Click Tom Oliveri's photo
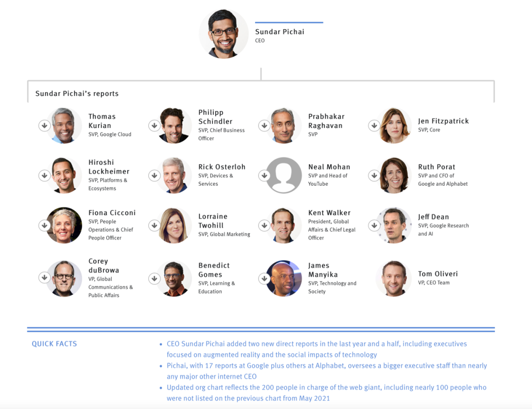 (394, 279)
